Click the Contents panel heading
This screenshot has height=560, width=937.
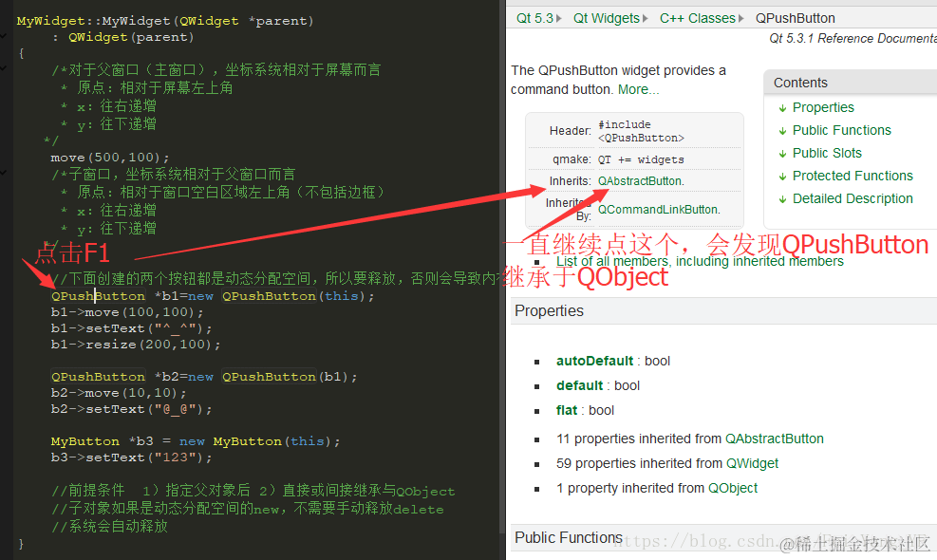pos(800,83)
